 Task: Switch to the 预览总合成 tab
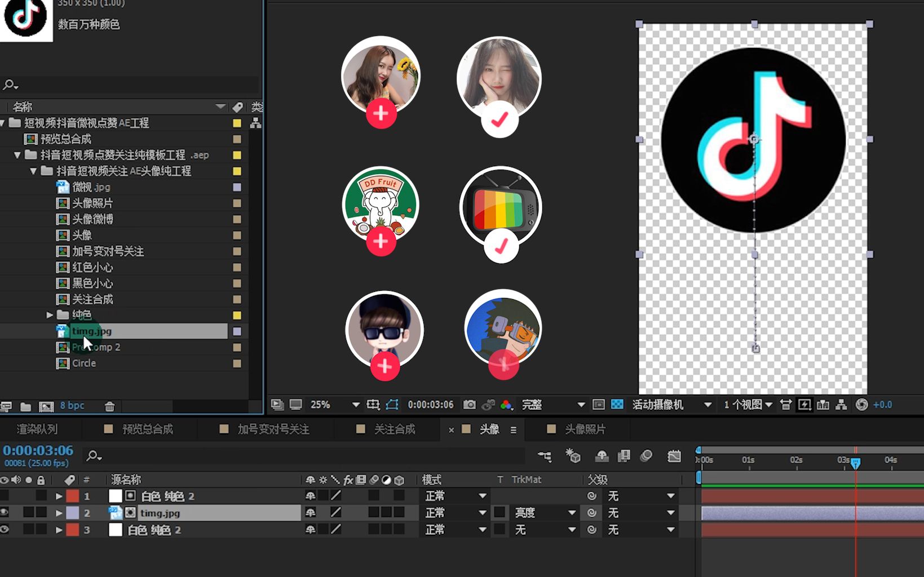[x=148, y=429]
